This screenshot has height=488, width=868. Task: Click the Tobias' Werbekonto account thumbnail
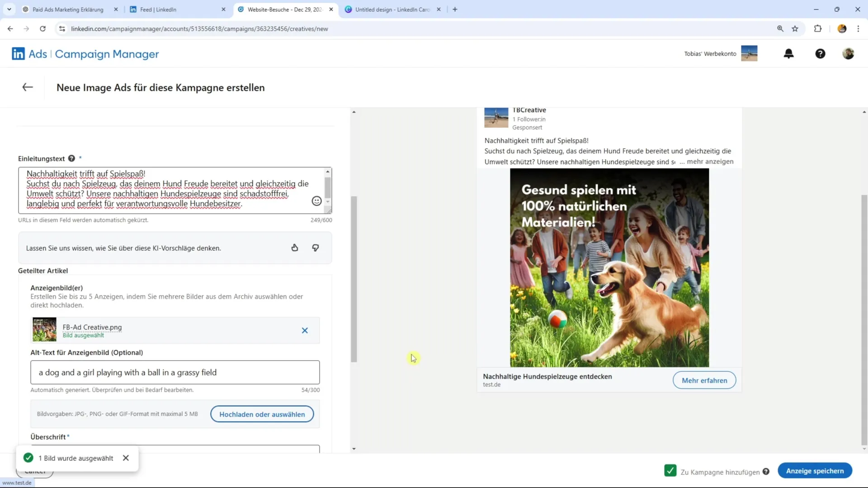point(749,53)
